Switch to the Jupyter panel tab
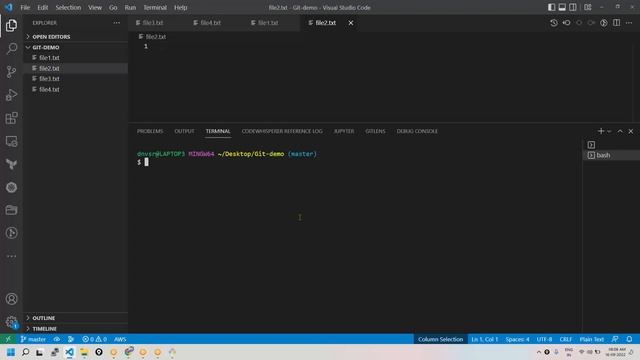Viewport: 640px width, 360px height. 344,131
